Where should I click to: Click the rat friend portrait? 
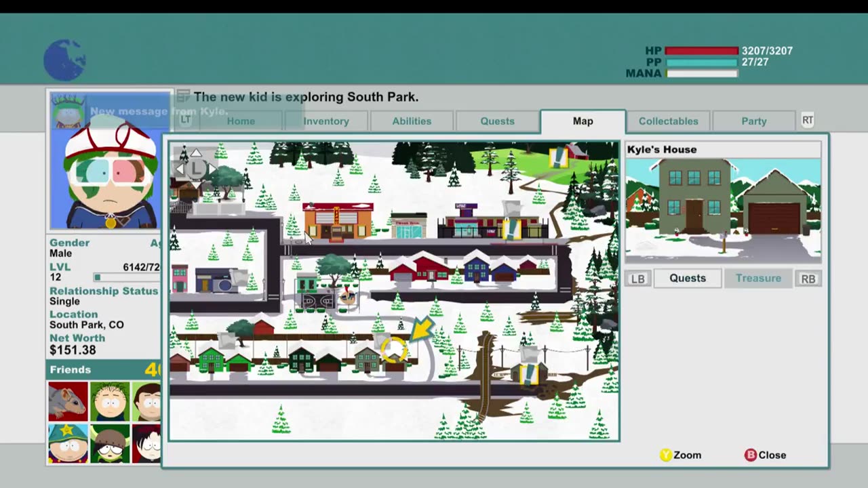[x=68, y=401]
